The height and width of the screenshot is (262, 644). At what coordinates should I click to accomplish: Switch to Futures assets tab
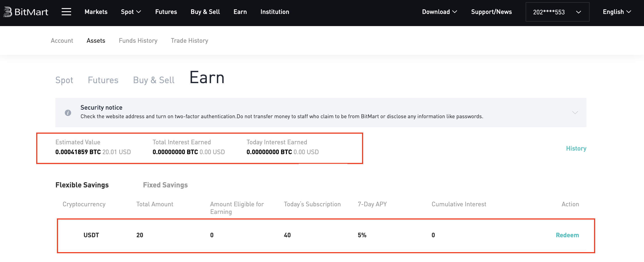click(103, 80)
